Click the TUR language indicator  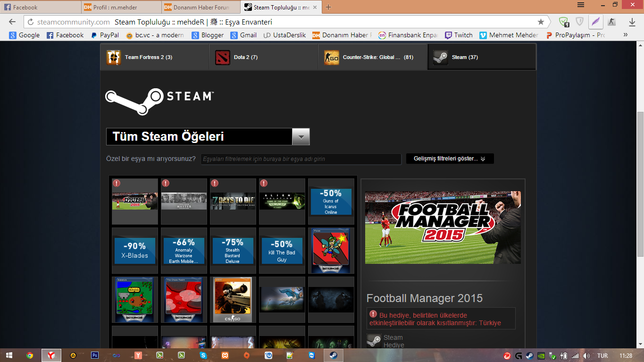pyautogui.click(x=602, y=356)
